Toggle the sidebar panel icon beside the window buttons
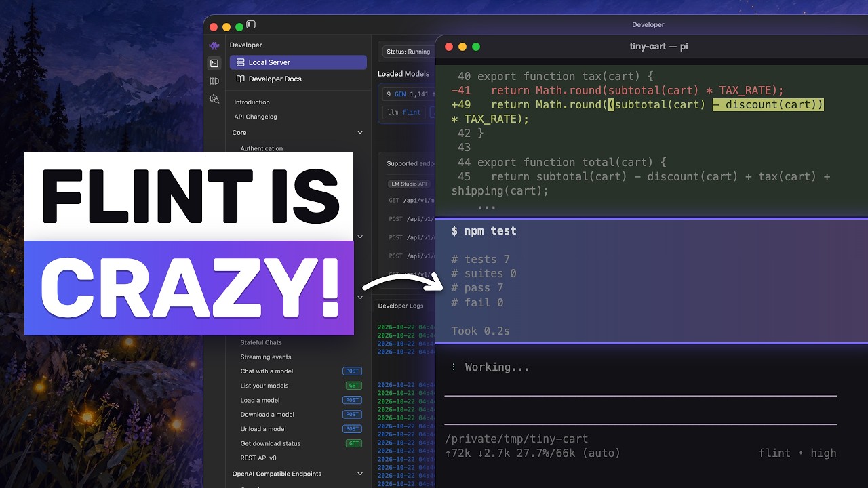 (251, 24)
